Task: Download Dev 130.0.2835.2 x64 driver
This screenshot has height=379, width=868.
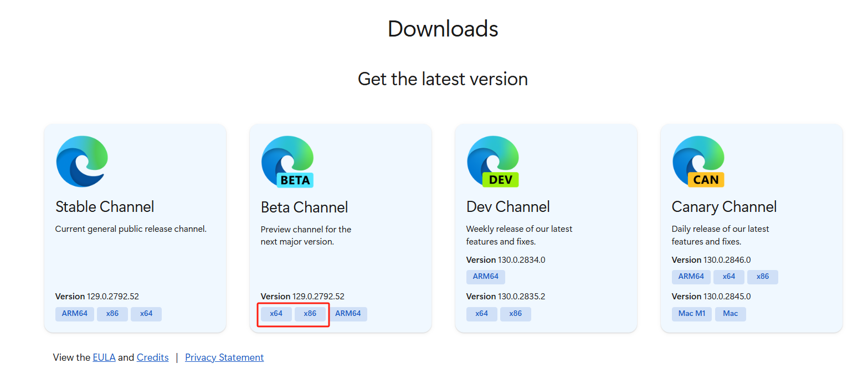Action: [482, 314]
